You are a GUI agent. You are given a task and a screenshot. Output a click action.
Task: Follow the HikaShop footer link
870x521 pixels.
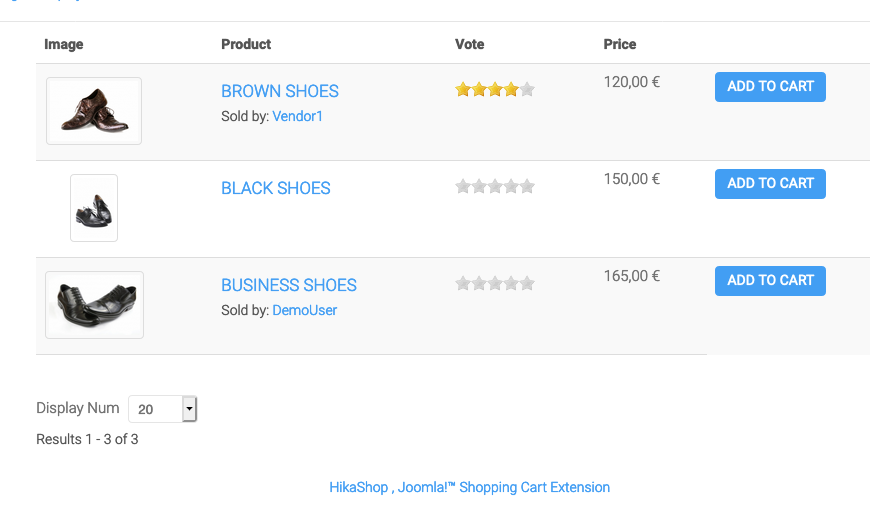[359, 488]
